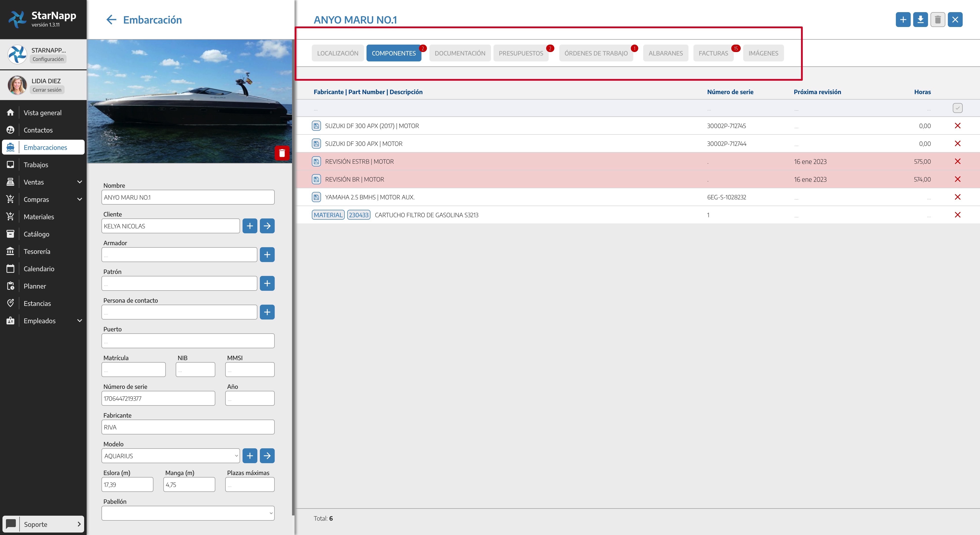Add new Armador with plus button
The height and width of the screenshot is (535, 980).
click(x=267, y=255)
